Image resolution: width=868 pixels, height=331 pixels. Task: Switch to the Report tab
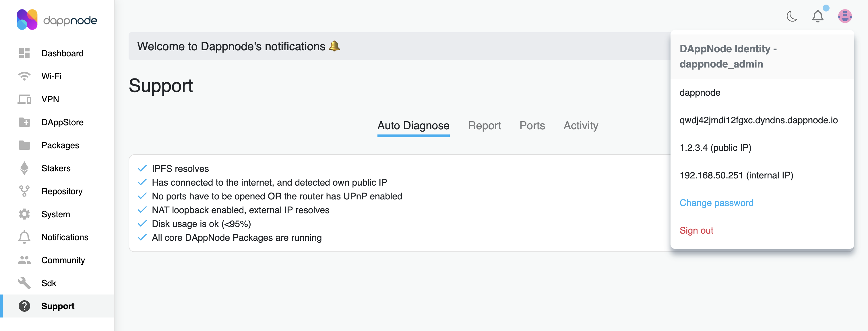coord(484,126)
